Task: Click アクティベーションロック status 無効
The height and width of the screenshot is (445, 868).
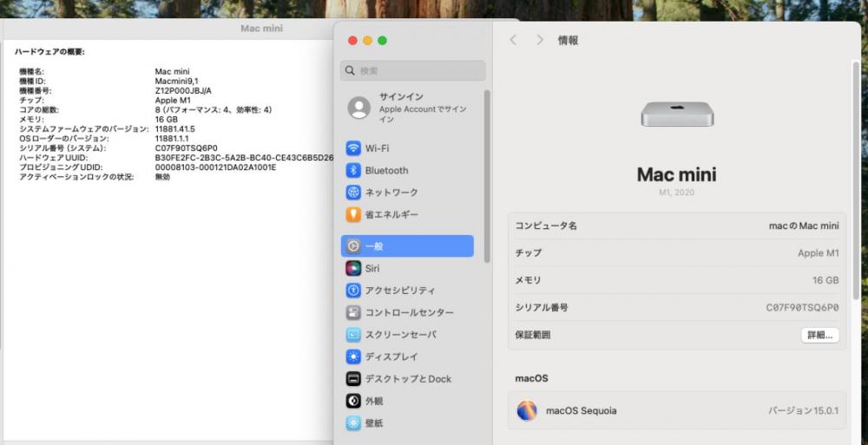Action: pos(162,177)
